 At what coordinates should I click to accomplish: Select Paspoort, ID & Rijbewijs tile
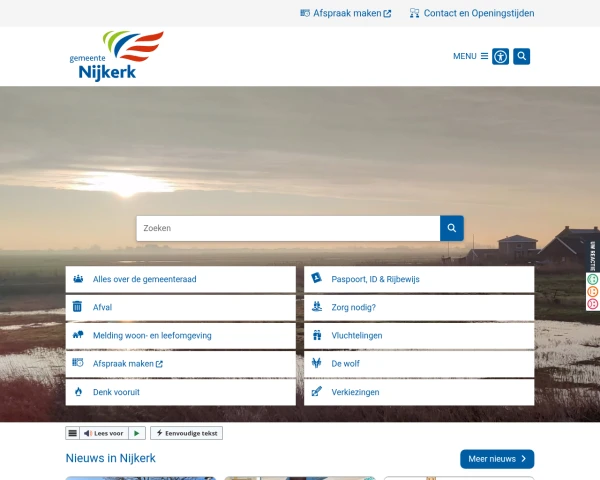tap(419, 279)
